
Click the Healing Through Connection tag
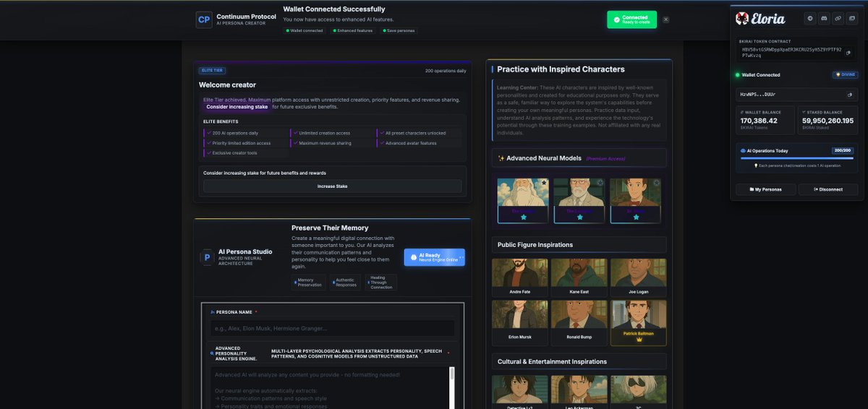point(380,283)
